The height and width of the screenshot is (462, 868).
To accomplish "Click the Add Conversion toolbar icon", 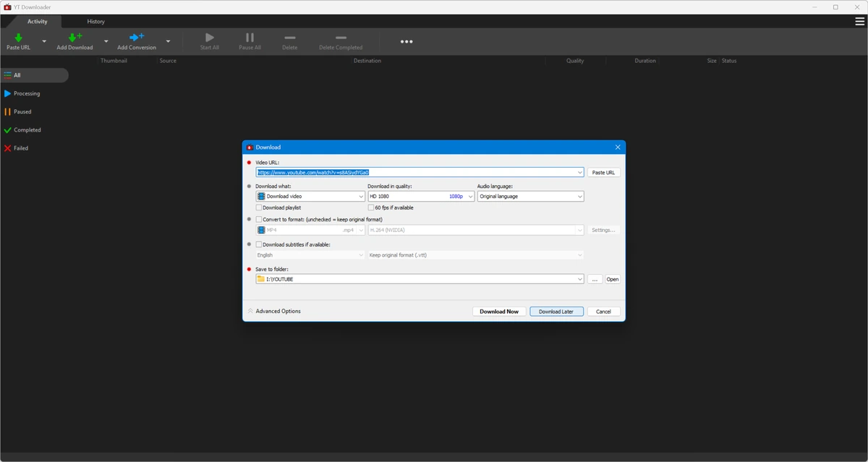I will pyautogui.click(x=137, y=38).
